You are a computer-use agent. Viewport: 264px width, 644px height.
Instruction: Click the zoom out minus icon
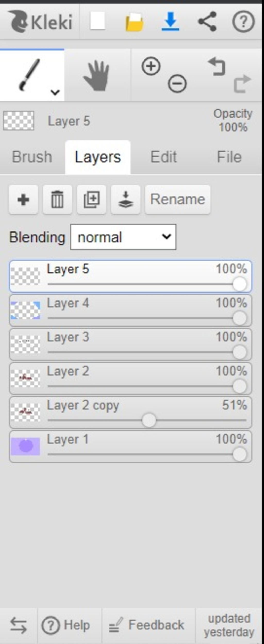click(177, 83)
